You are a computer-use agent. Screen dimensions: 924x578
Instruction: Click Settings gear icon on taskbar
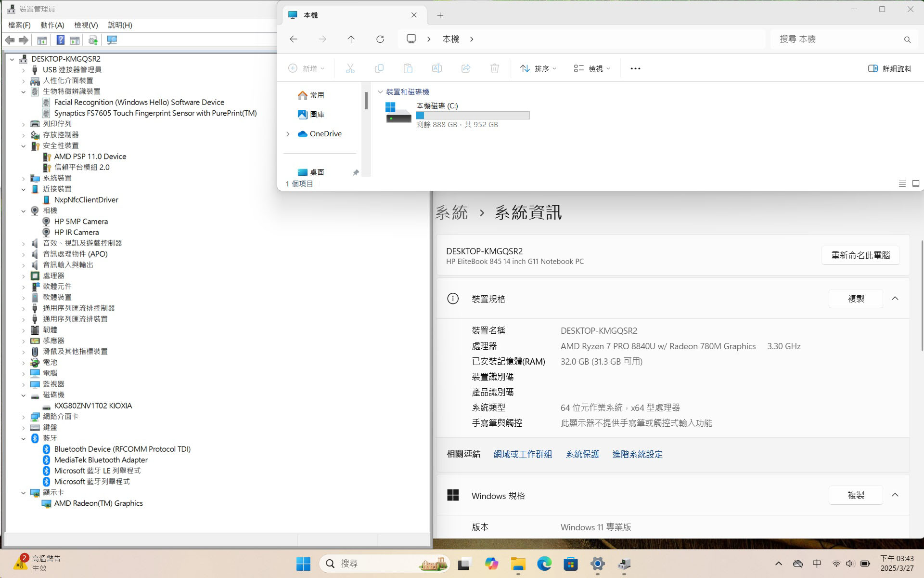tap(597, 564)
